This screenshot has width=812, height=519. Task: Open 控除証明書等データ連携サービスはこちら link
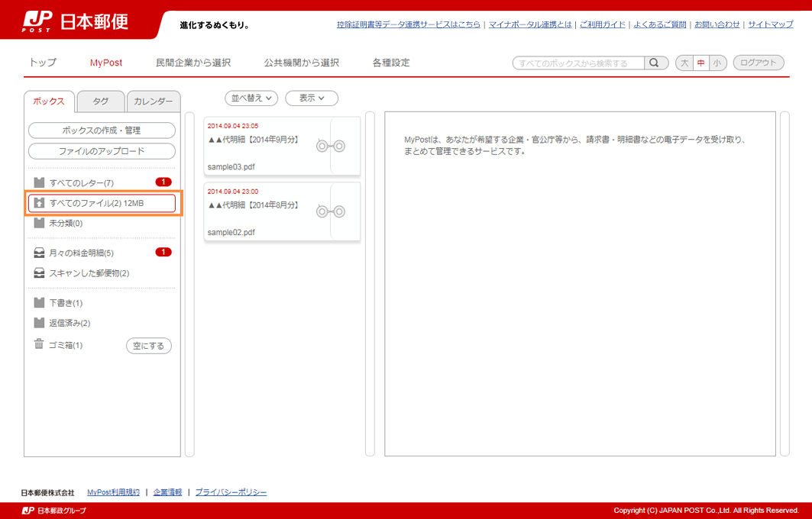(x=409, y=24)
